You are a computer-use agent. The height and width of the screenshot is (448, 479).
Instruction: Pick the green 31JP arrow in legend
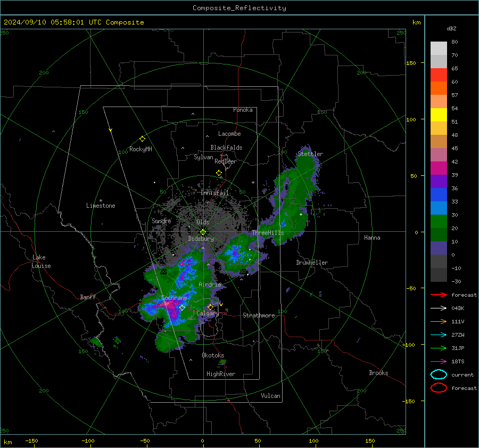(x=439, y=348)
